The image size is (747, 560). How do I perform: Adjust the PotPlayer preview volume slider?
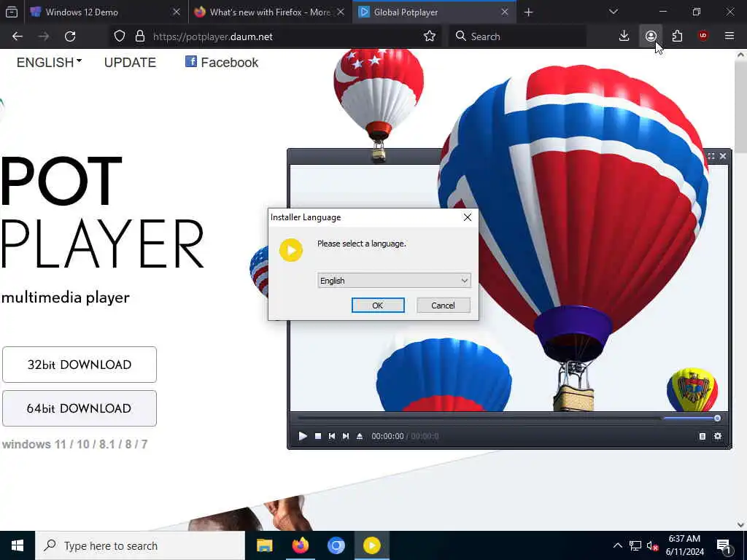[x=692, y=418]
